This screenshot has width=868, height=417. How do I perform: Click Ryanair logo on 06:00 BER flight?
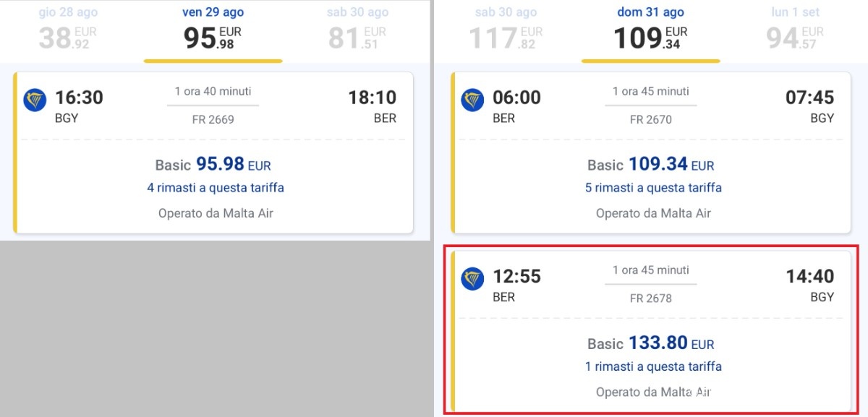click(472, 100)
